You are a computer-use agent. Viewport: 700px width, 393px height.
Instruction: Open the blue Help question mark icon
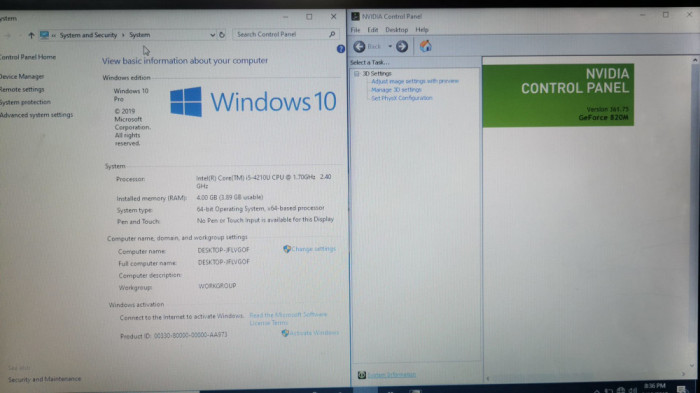341,49
